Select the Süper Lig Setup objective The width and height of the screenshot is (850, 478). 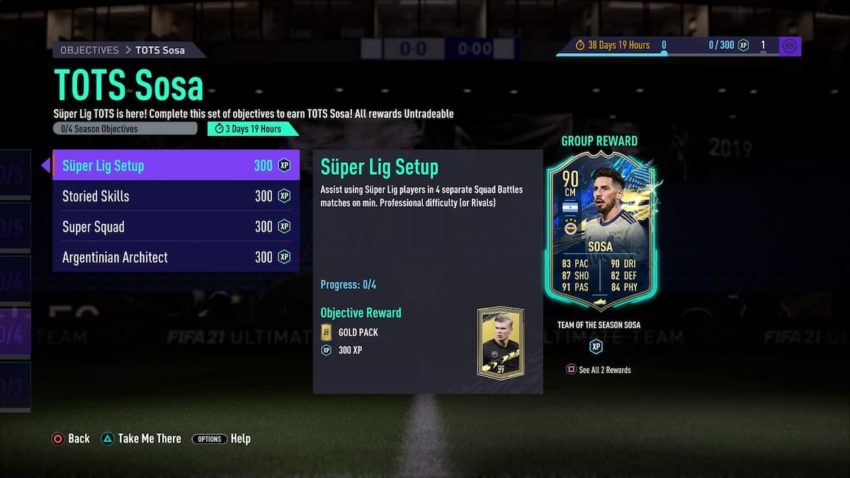pyautogui.click(x=176, y=165)
